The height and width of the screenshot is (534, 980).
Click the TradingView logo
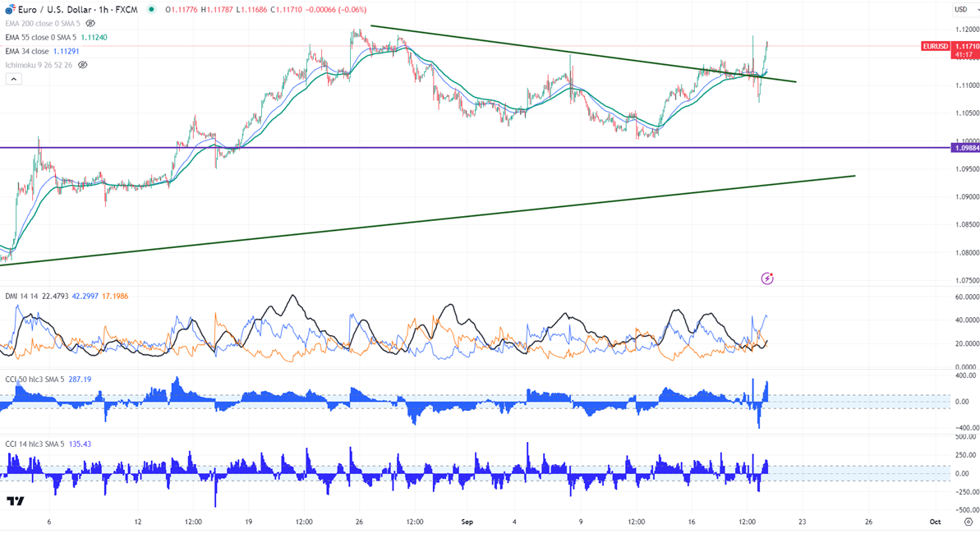pos(15,501)
